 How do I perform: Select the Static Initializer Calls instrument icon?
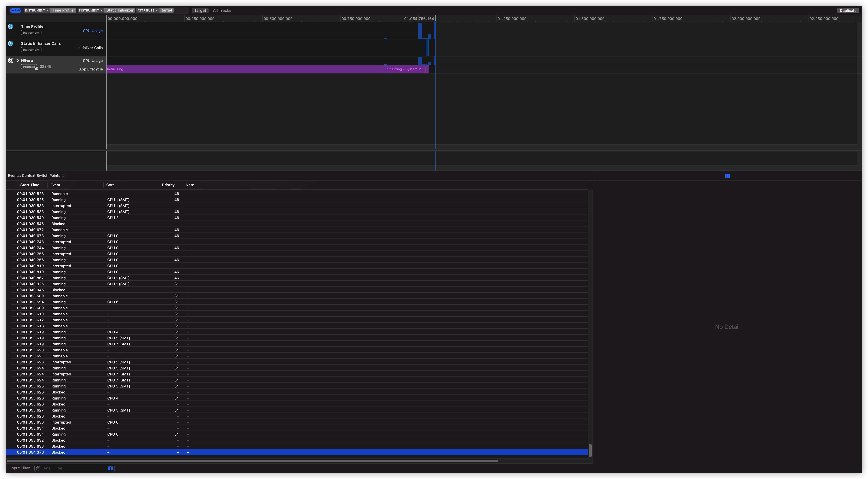tap(10, 43)
